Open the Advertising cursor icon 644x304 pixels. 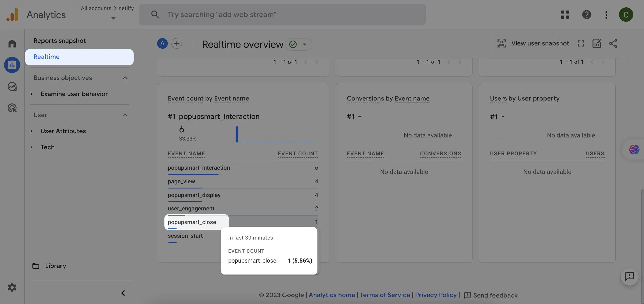tap(12, 108)
